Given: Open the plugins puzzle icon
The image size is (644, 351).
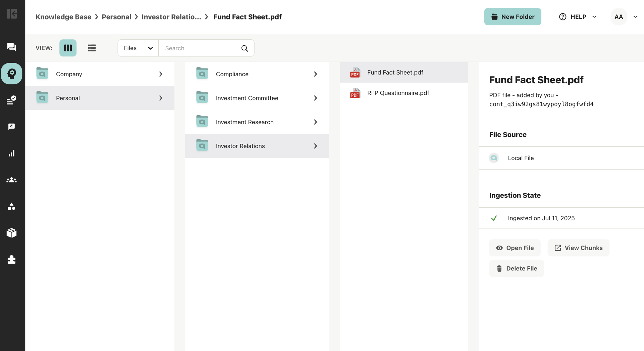Looking at the screenshot, I should pos(12,259).
